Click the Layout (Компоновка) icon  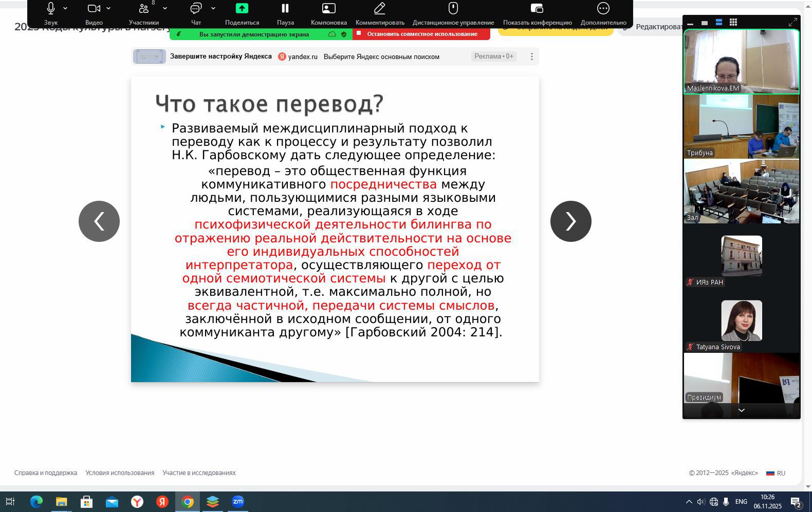click(328, 9)
